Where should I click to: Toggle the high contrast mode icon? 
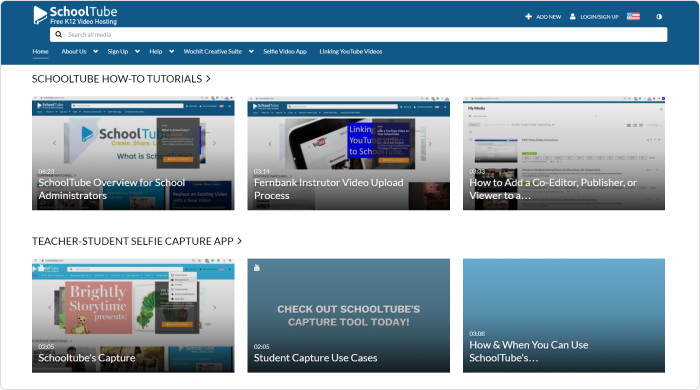pos(659,17)
